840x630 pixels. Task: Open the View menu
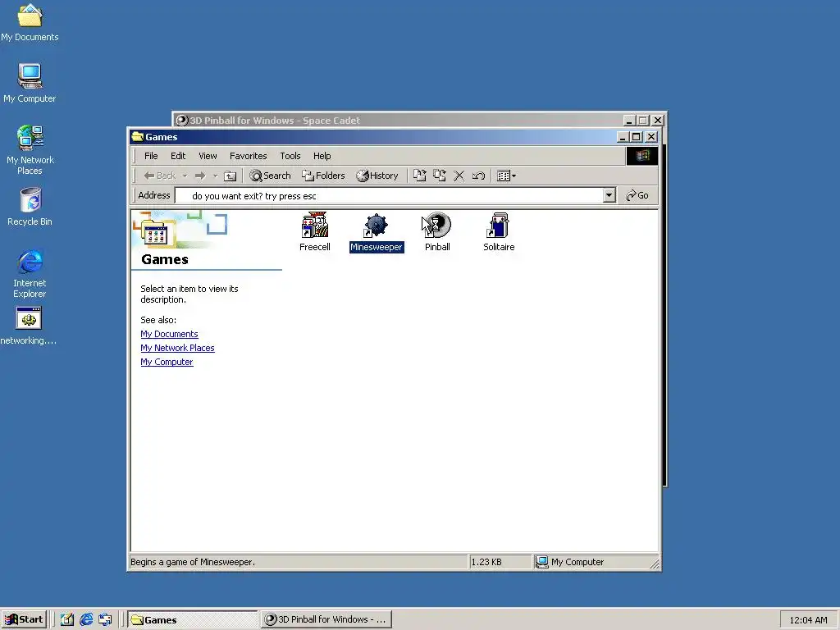click(208, 156)
